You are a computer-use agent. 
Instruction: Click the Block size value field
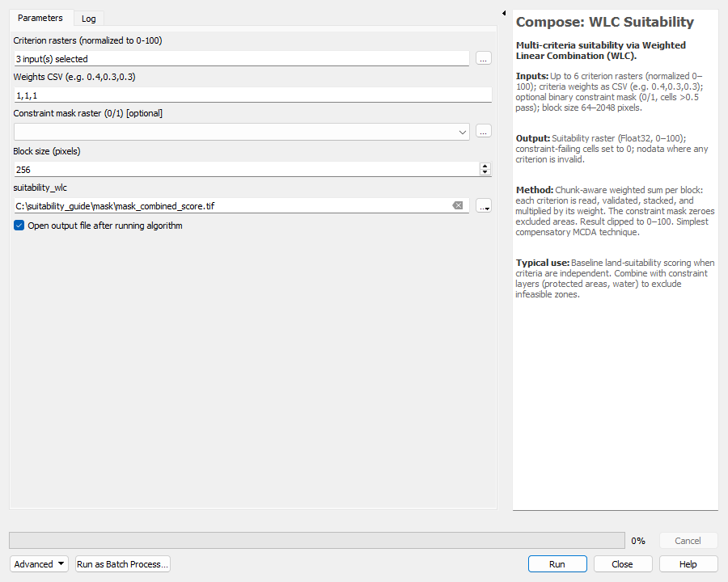point(247,170)
